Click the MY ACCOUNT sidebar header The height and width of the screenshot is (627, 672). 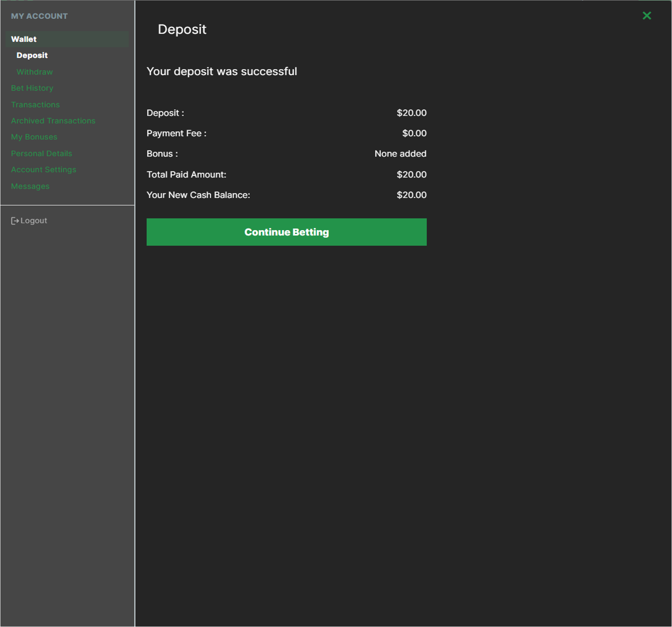[39, 16]
